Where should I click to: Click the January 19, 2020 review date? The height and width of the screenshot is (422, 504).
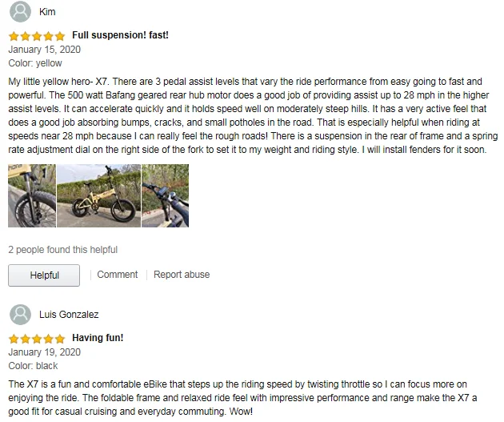pyautogui.click(x=44, y=352)
